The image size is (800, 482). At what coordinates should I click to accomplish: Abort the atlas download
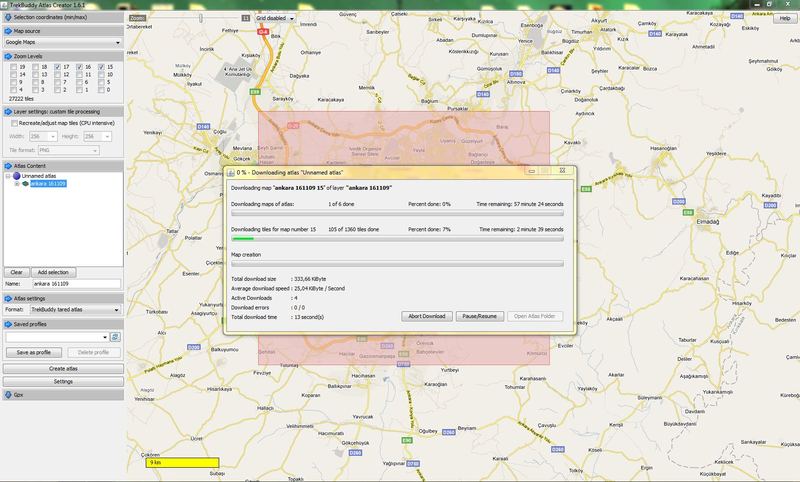(x=427, y=316)
